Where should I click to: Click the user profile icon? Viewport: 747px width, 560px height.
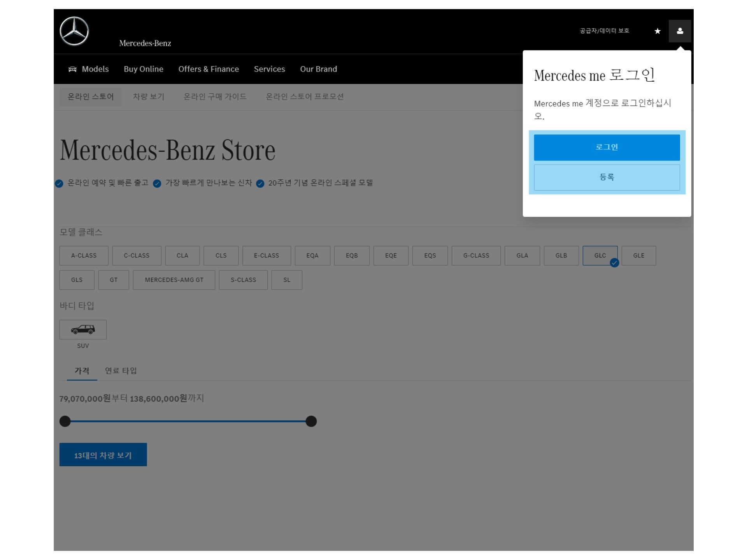point(680,31)
